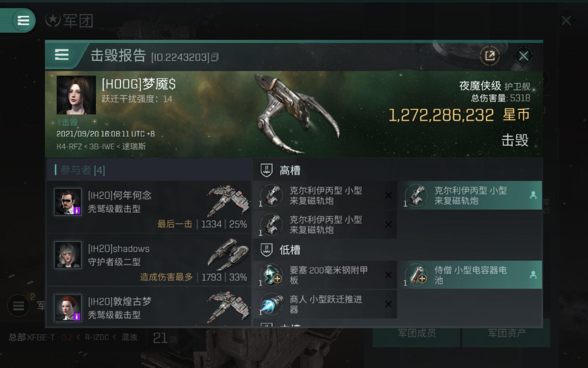Click the 商人 小型跃迁推进器 module icon

(271, 304)
